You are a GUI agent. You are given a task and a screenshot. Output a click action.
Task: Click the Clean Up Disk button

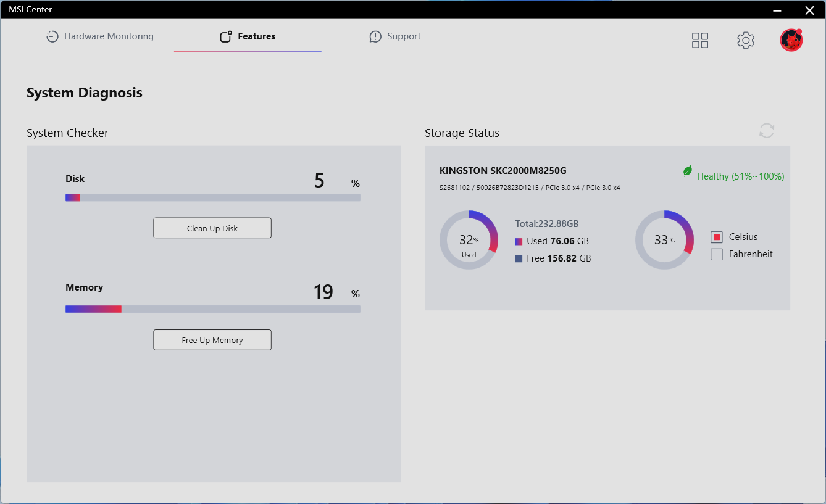pyautogui.click(x=212, y=228)
